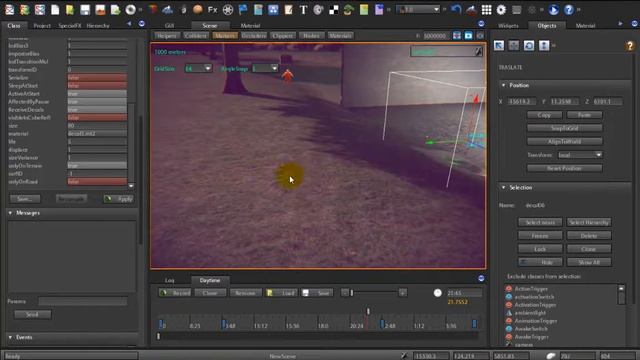Click the floppy disk save icon

pyautogui.click(x=85, y=10)
